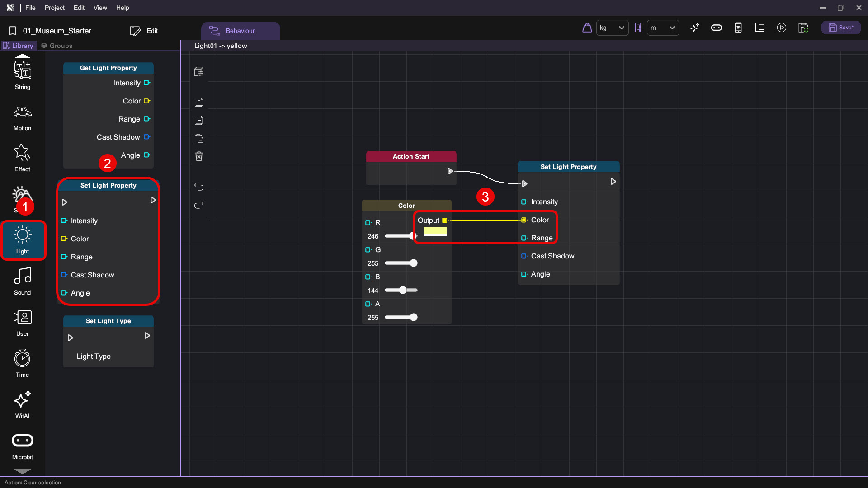
Task: Click the Color node Output port
Action: [445, 221]
